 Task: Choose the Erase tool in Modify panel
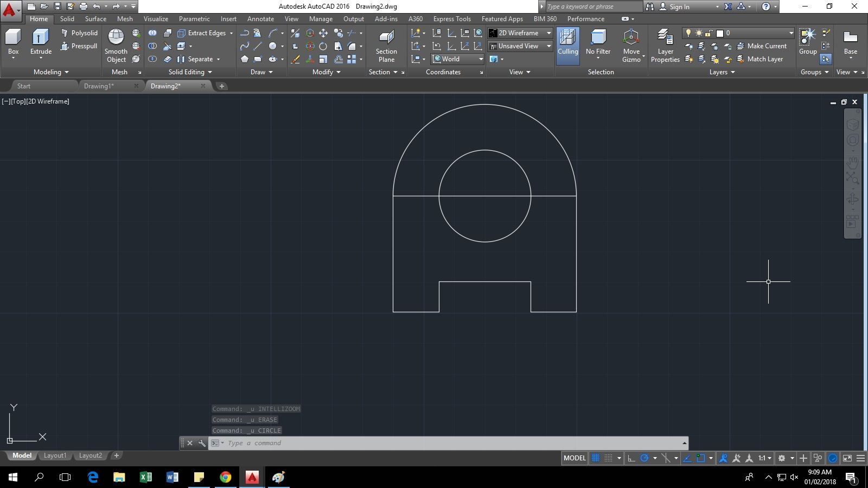point(295,59)
